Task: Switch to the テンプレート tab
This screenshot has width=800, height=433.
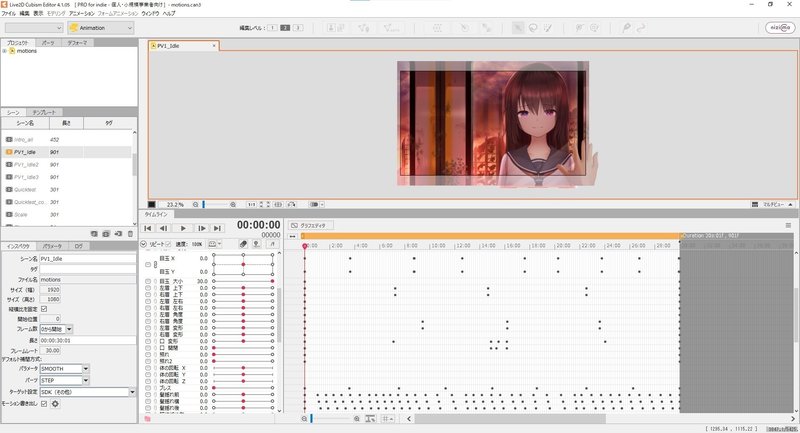Action: [x=44, y=112]
